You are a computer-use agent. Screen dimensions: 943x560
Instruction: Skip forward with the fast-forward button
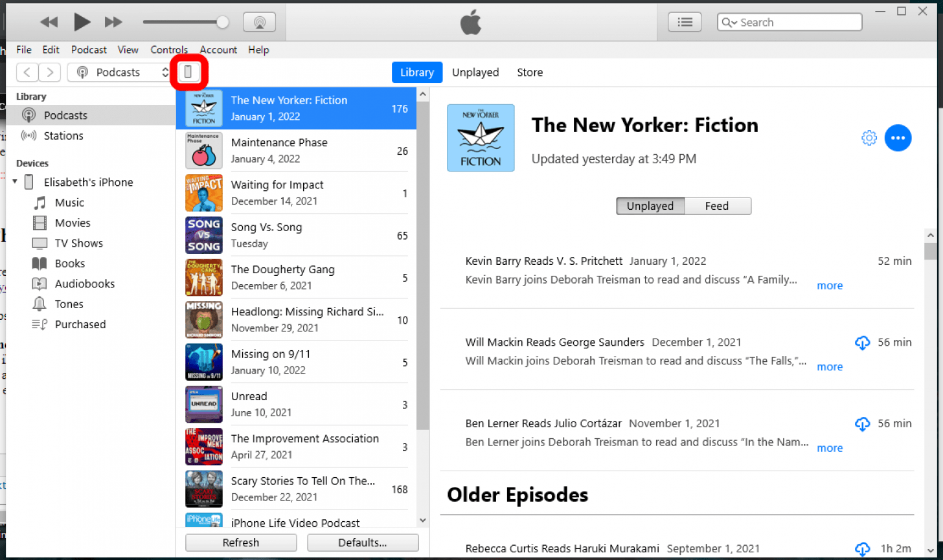(113, 22)
